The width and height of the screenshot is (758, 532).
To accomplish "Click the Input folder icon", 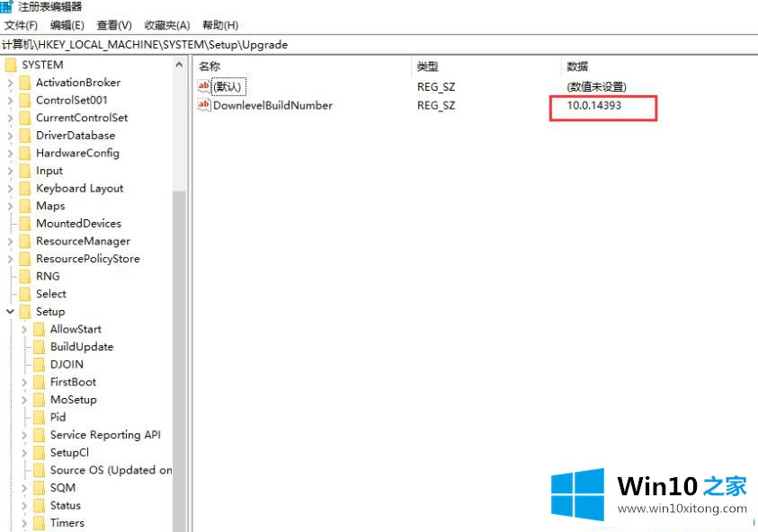I will pos(25,171).
